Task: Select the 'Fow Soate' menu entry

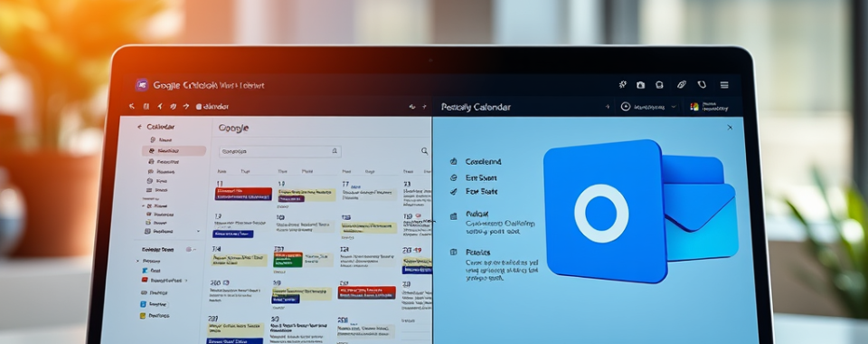Action: pos(481,192)
